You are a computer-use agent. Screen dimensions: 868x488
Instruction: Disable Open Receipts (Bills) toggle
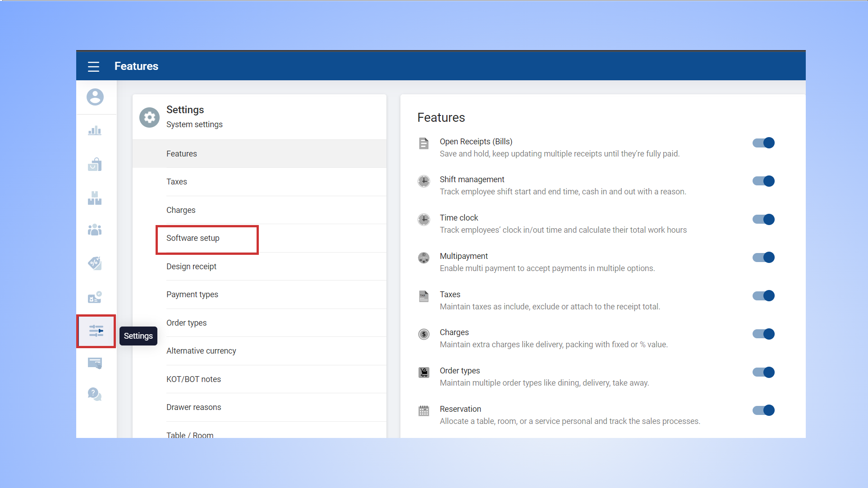763,143
